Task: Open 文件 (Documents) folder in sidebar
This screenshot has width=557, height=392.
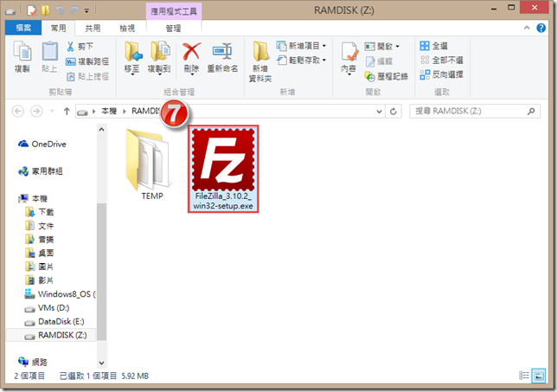Action: point(40,226)
